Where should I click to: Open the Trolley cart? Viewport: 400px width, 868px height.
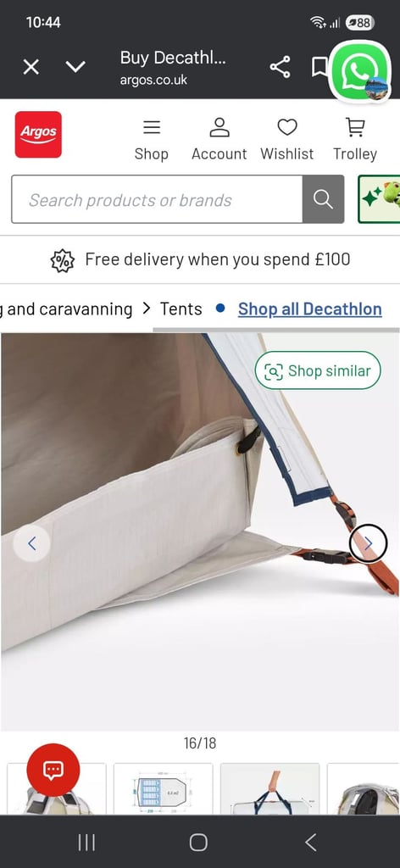355,140
